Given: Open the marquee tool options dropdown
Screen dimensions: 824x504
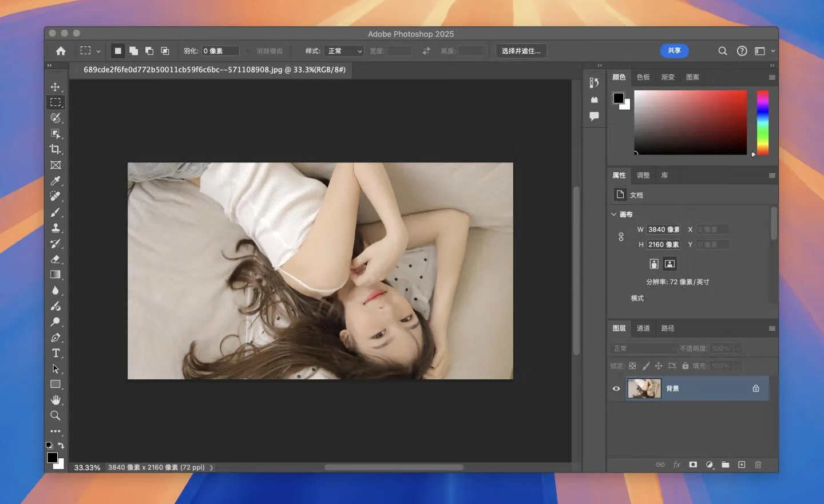Looking at the screenshot, I should click(x=98, y=51).
